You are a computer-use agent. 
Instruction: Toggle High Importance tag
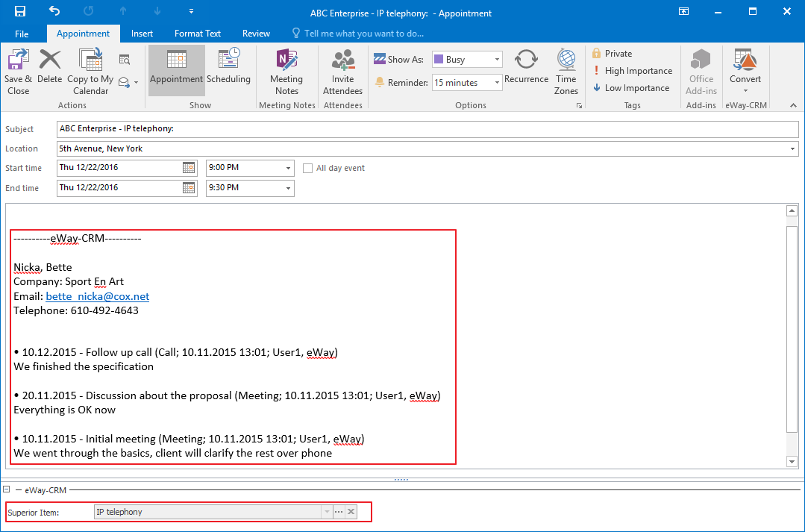[x=633, y=71]
